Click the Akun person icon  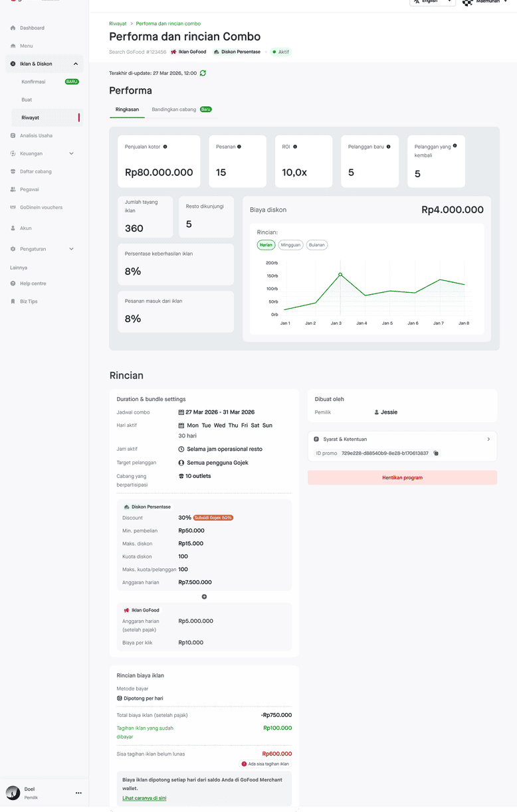tap(13, 228)
